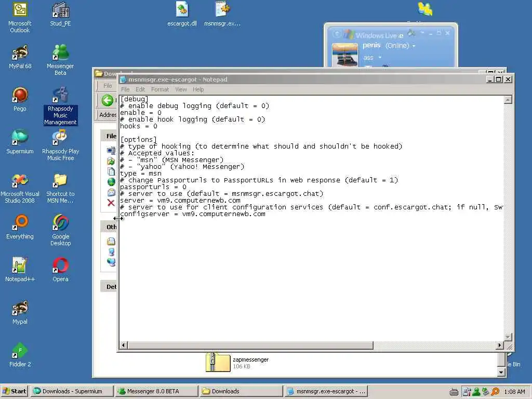Open the Format menu in Notepad
Image resolution: width=532 pixels, height=399 pixels.
point(160,89)
